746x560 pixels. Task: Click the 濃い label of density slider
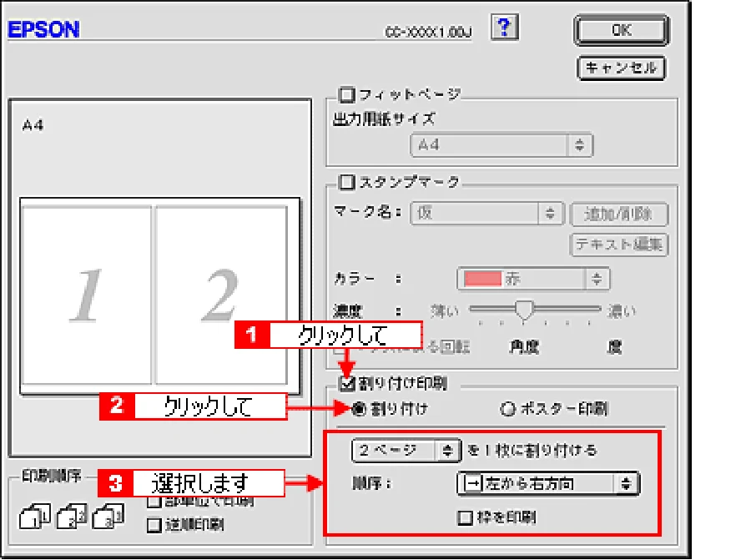coord(622,311)
